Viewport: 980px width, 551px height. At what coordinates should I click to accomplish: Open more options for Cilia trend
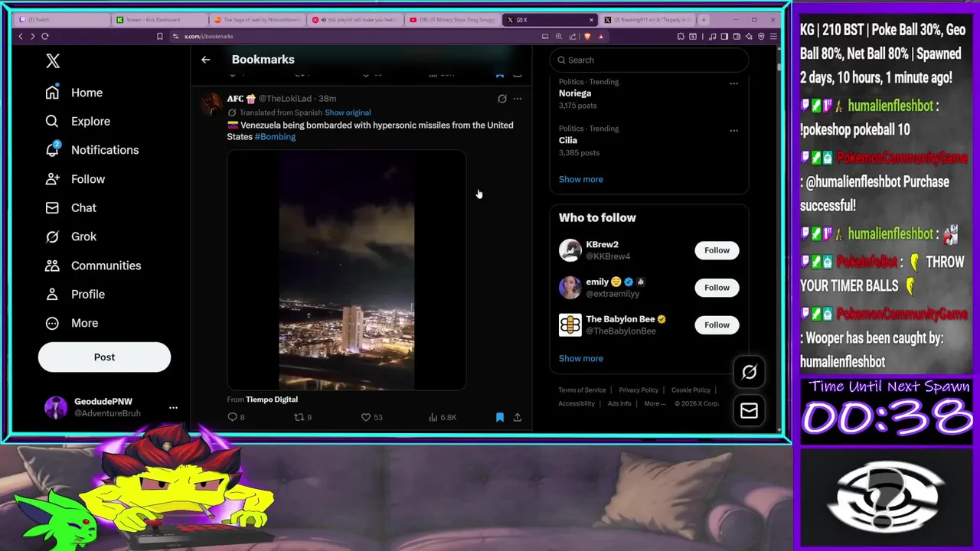pos(733,131)
